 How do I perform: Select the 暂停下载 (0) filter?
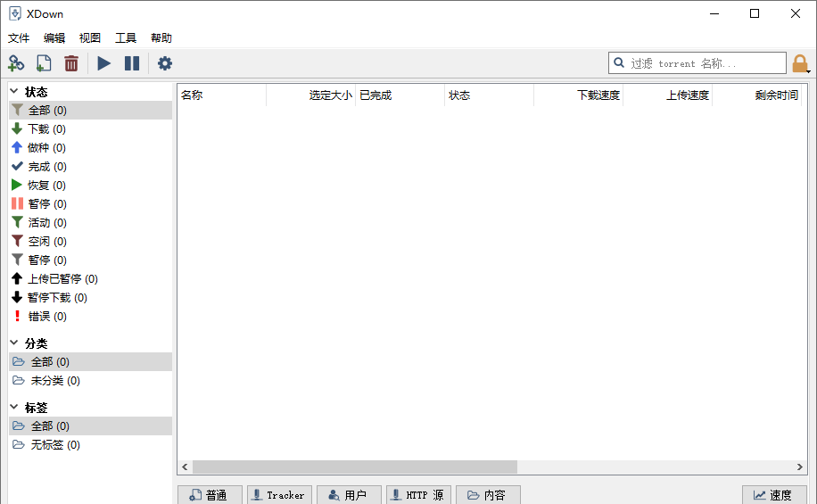91,298
